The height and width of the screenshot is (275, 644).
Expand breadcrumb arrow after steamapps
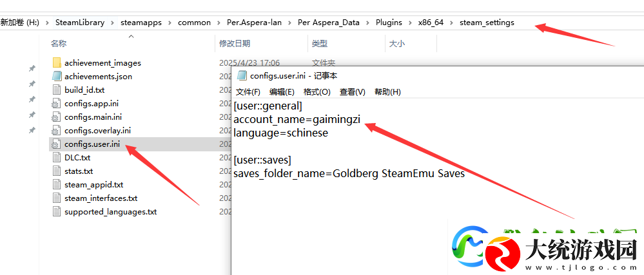(170, 23)
